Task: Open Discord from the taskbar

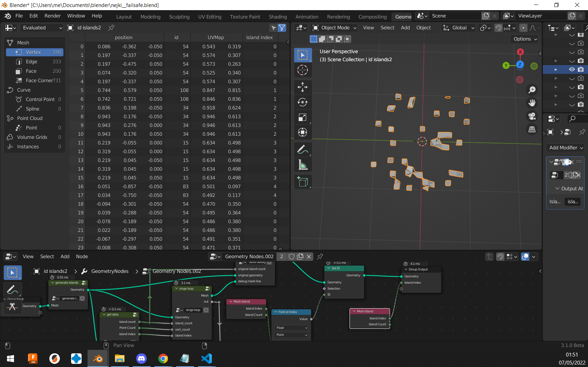Action: [141, 359]
